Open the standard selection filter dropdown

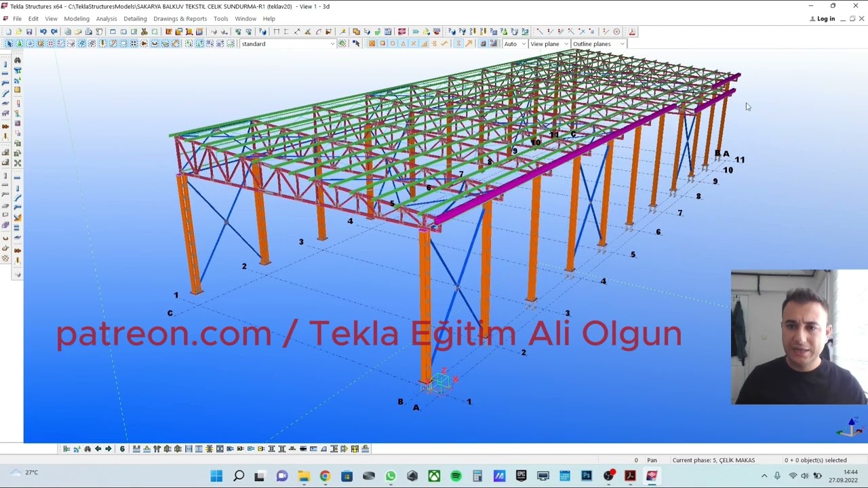pyautogui.click(x=332, y=43)
